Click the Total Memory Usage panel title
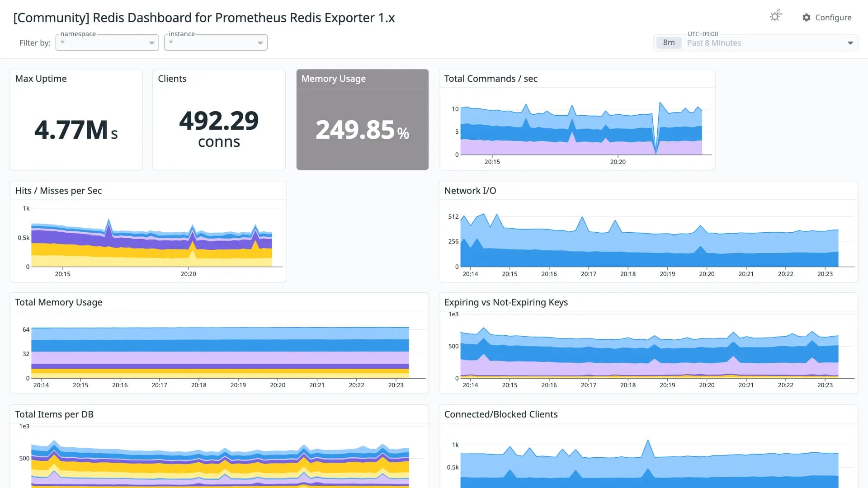Screen dimensions: 868x488 pos(59,302)
